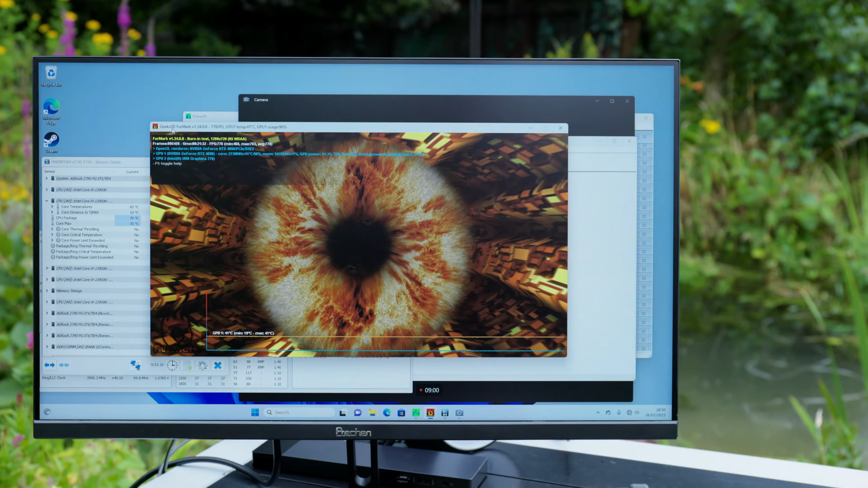The height and width of the screenshot is (488, 868).
Task: Open Task View on the taskbar
Action: pos(343,413)
